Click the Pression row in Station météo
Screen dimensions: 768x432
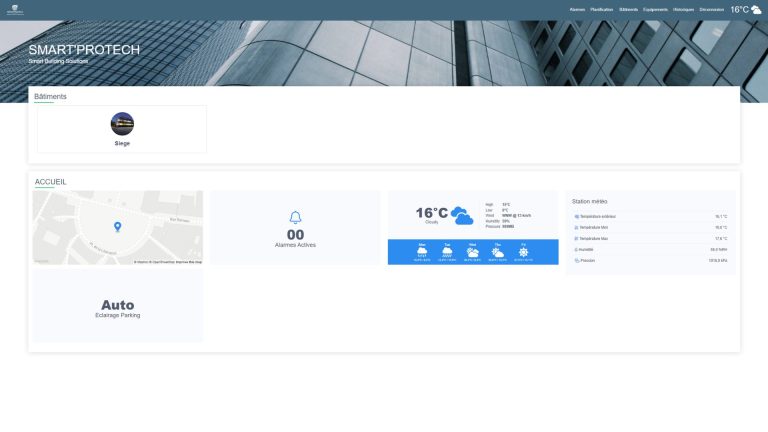tap(650, 261)
